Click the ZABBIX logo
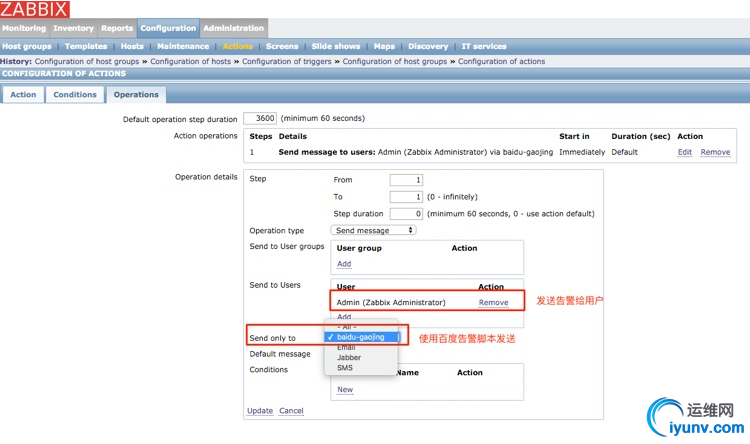Viewport: 750px width, 444px height. click(x=35, y=9)
